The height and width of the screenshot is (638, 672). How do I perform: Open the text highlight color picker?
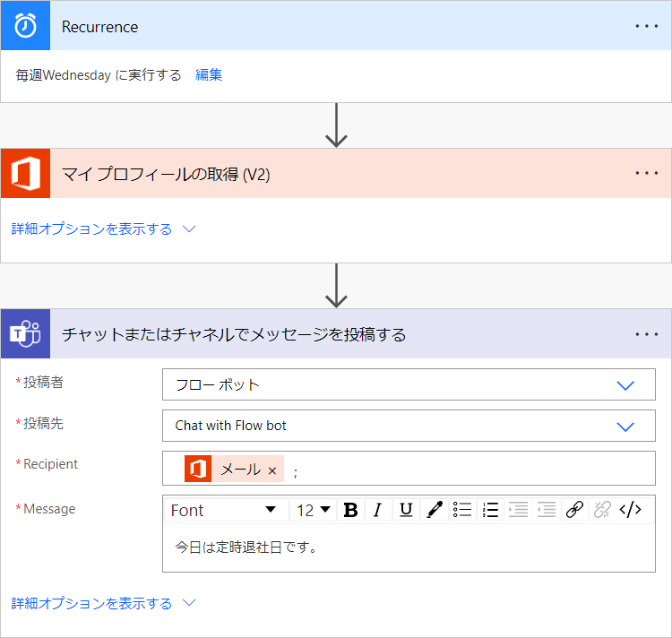click(x=435, y=510)
